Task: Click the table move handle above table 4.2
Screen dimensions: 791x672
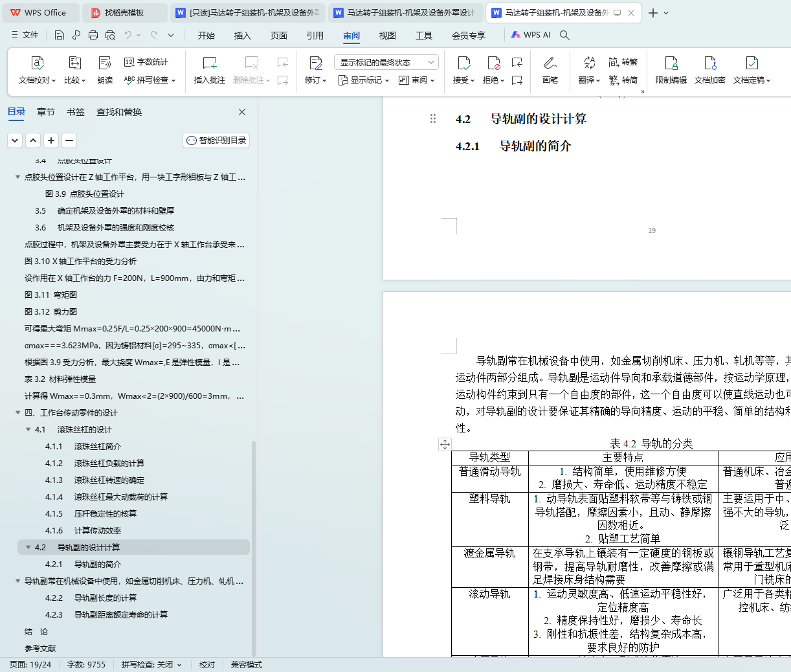Action: [445, 444]
